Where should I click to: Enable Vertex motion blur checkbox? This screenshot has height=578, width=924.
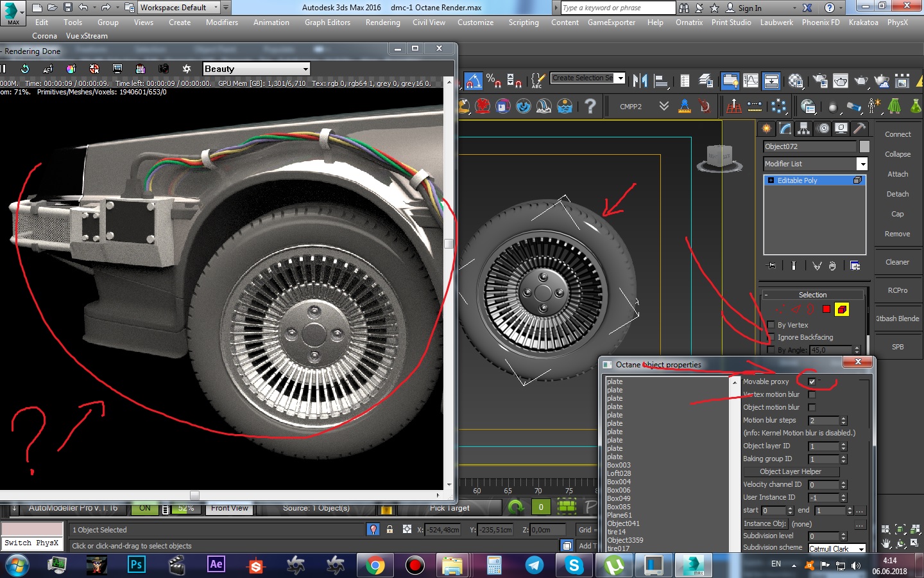pos(812,394)
